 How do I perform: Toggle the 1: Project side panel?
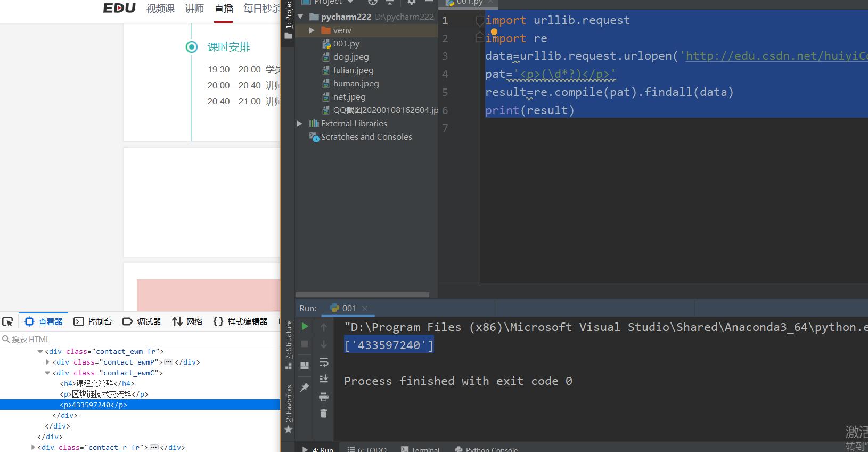click(x=289, y=20)
